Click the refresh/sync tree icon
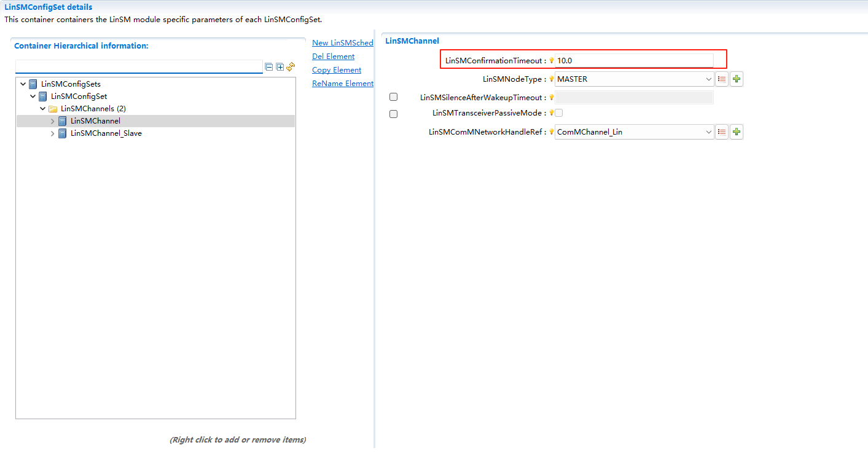 (291, 67)
